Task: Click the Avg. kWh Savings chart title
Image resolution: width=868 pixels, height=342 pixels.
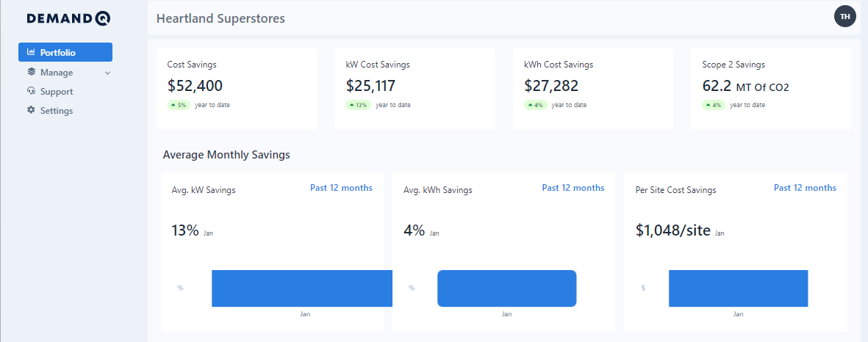Action: [x=438, y=190]
